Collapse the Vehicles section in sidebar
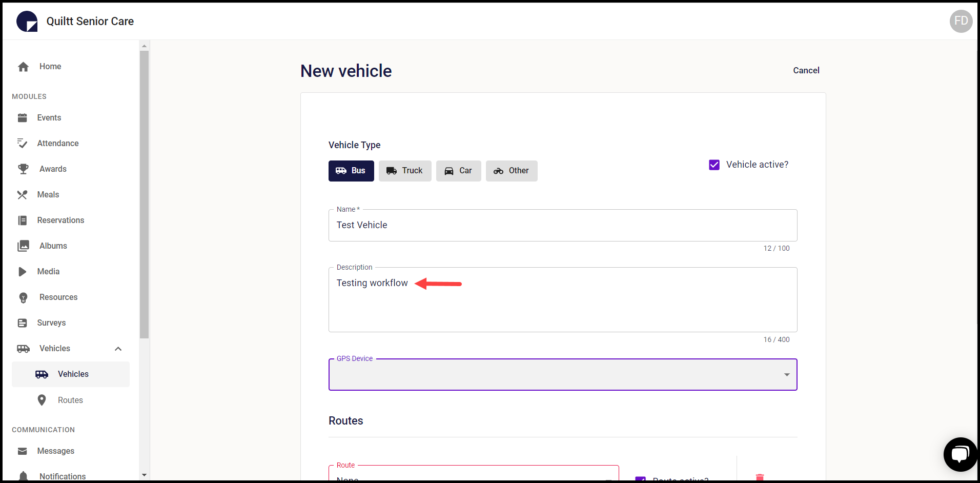980x483 pixels. click(118, 349)
